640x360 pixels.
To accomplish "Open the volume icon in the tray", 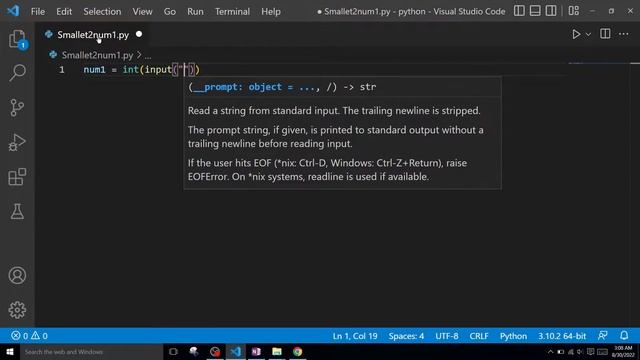I will click(580, 352).
